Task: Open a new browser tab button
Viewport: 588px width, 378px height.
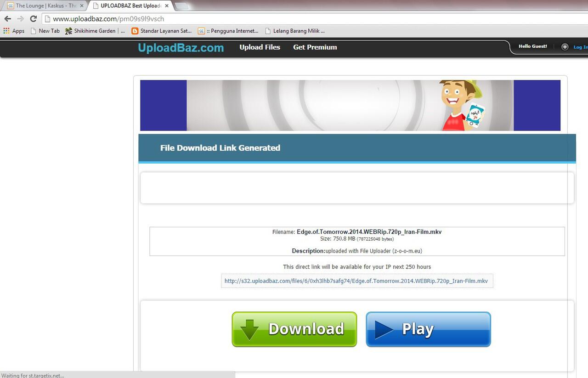Action: 182,6
